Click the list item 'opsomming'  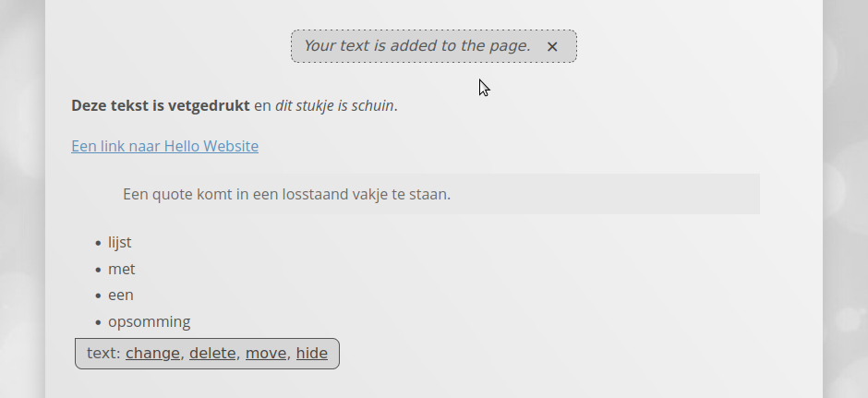pos(149,322)
